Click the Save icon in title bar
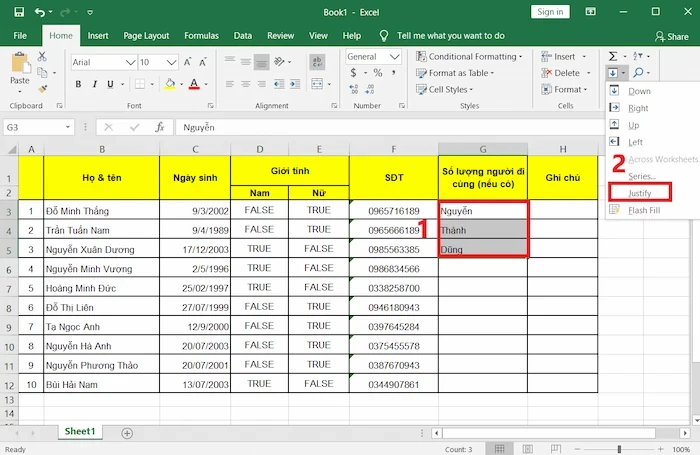Screen dimensions: 700x455 [x=19, y=12]
